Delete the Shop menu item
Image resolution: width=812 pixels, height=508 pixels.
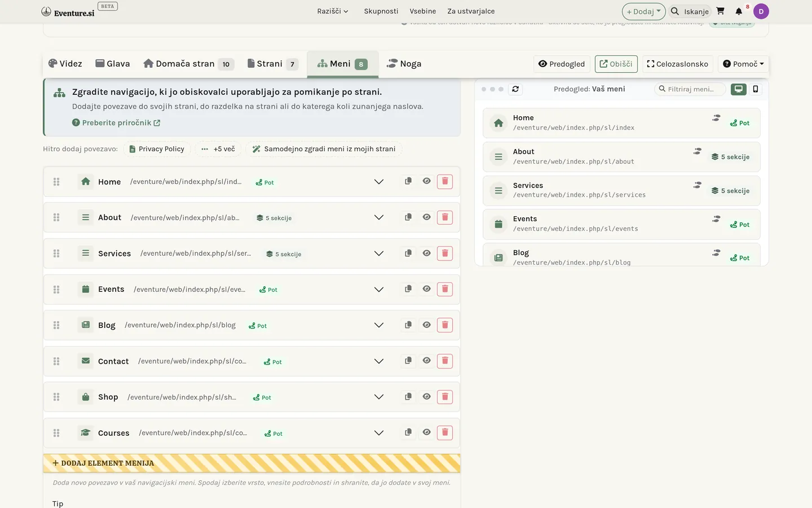click(445, 397)
